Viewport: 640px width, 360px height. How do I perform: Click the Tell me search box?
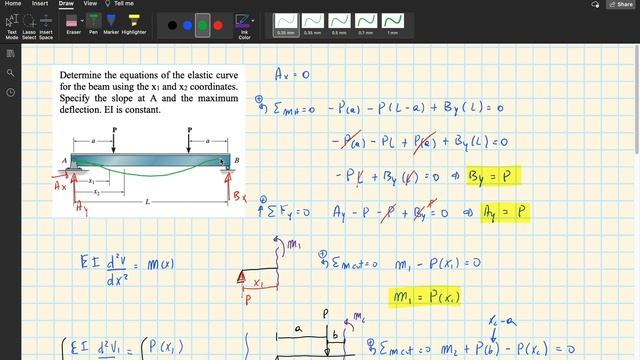120,3
